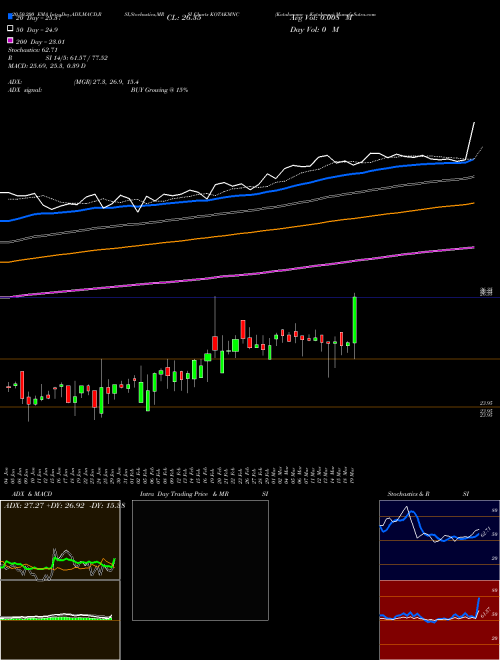Click the 'SI 14/3: 61.57 / 77.52' value
500x660 pixels.
(x=77, y=58)
